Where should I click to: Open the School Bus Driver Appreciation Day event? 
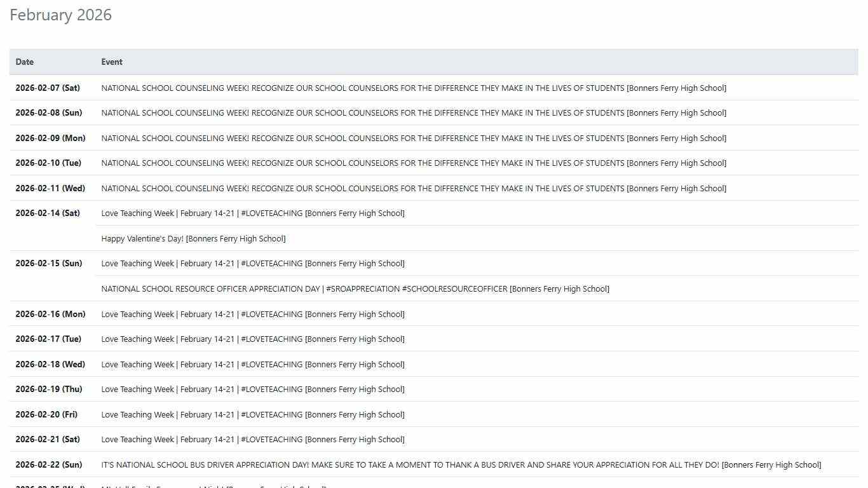461,465
